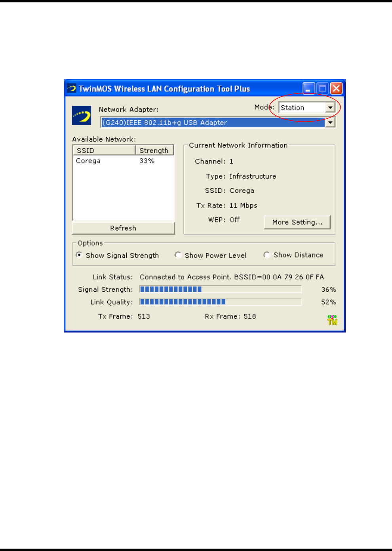Click the TM antenna icon in the corner
This screenshot has height=551, width=392.
tap(332, 320)
